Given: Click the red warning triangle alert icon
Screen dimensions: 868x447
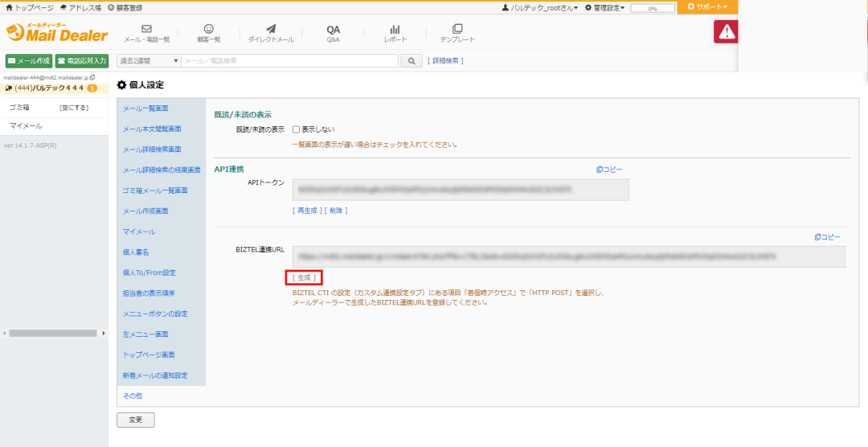Looking at the screenshot, I should (x=727, y=31).
